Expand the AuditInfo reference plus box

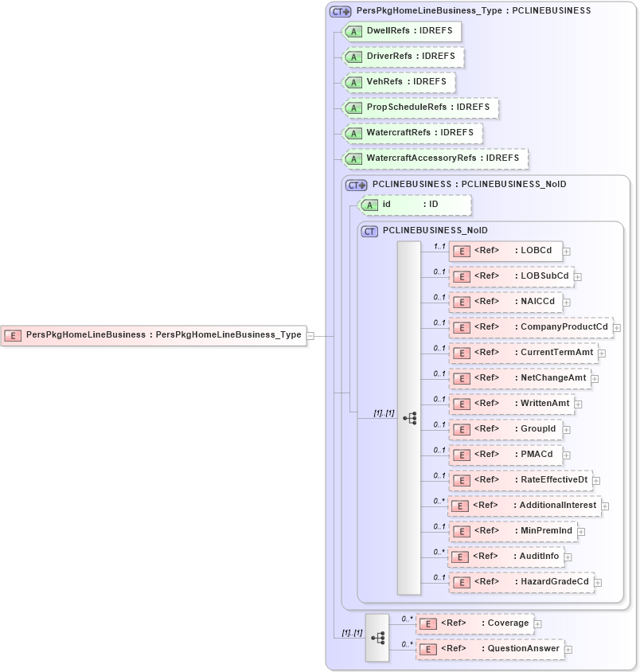(x=567, y=557)
